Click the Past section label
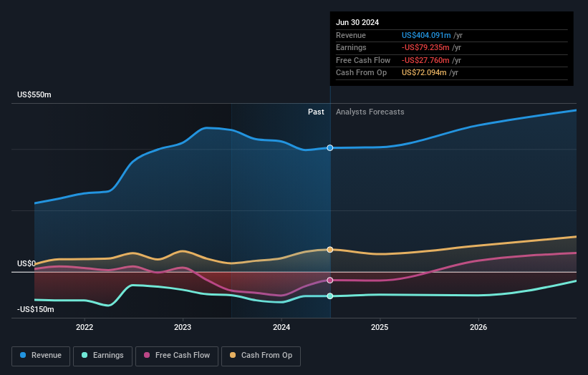This screenshot has width=588, height=375. tap(316, 112)
